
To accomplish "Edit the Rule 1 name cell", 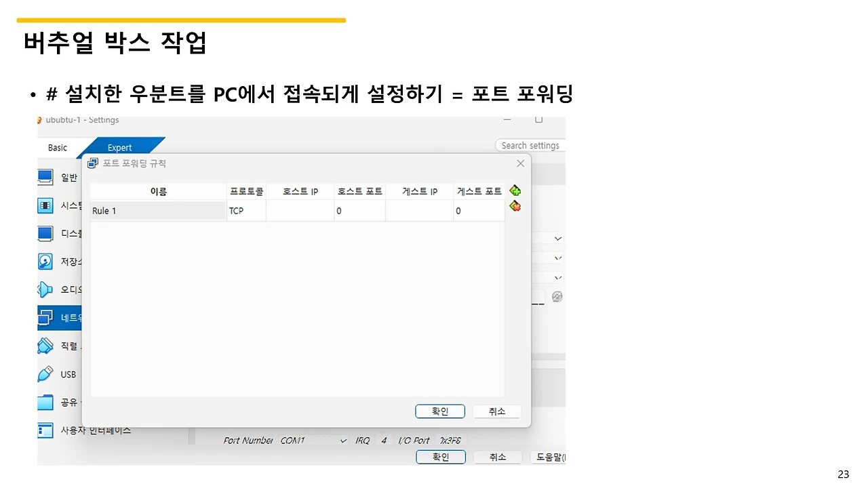I will click(157, 210).
